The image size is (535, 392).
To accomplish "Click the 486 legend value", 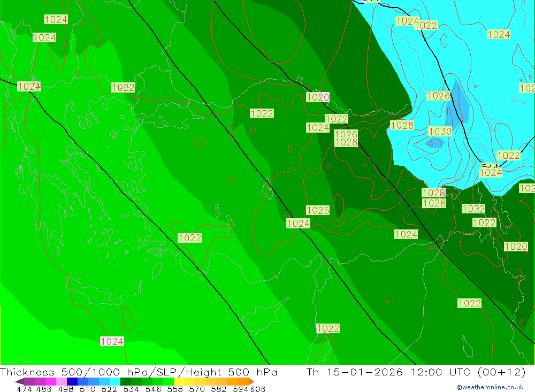I will [x=44, y=389].
